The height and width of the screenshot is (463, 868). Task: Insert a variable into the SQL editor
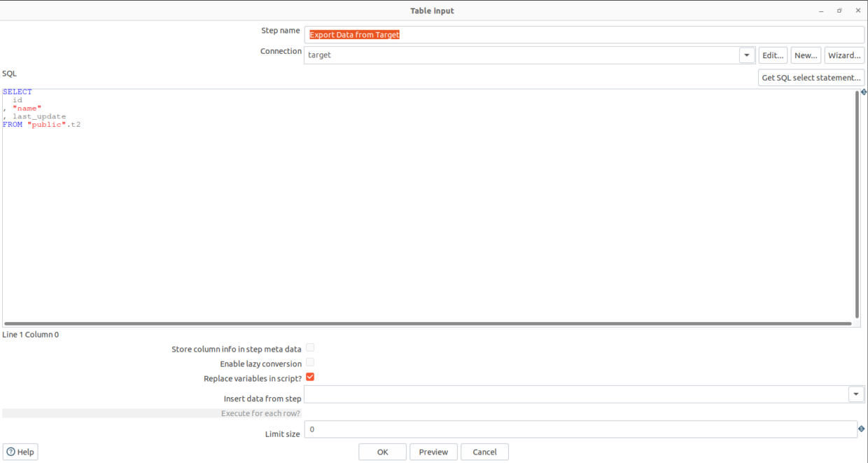(863, 92)
